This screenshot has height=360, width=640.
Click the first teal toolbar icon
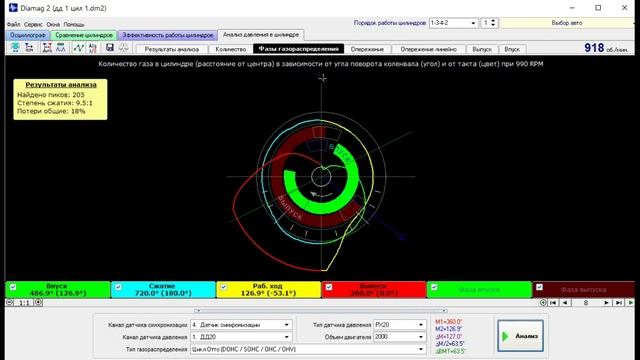coord(15,48)
